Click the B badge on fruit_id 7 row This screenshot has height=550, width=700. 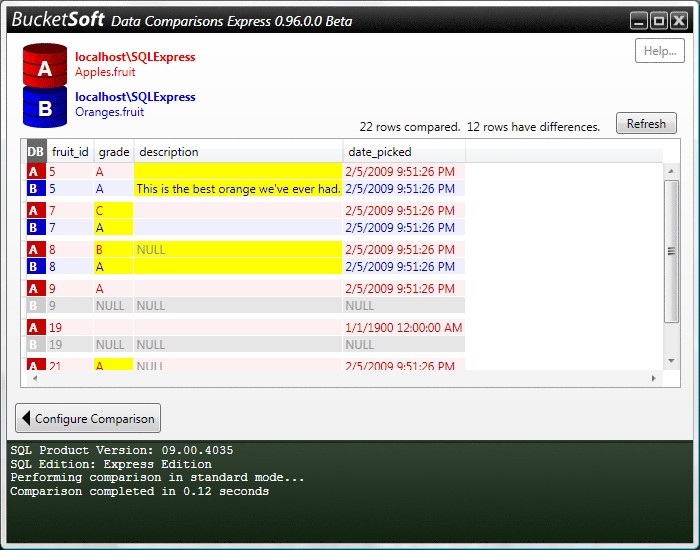[36, 227]
